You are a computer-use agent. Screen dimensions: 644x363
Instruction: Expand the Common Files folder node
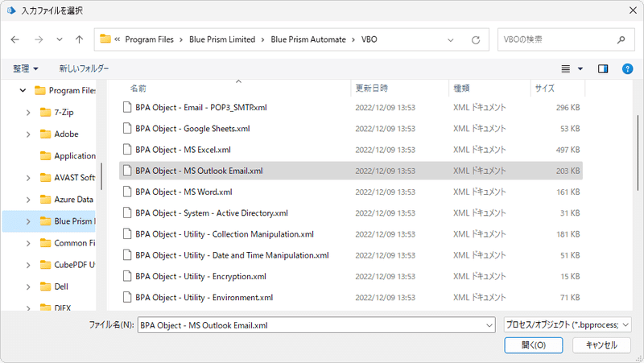[x=28, y=243]
